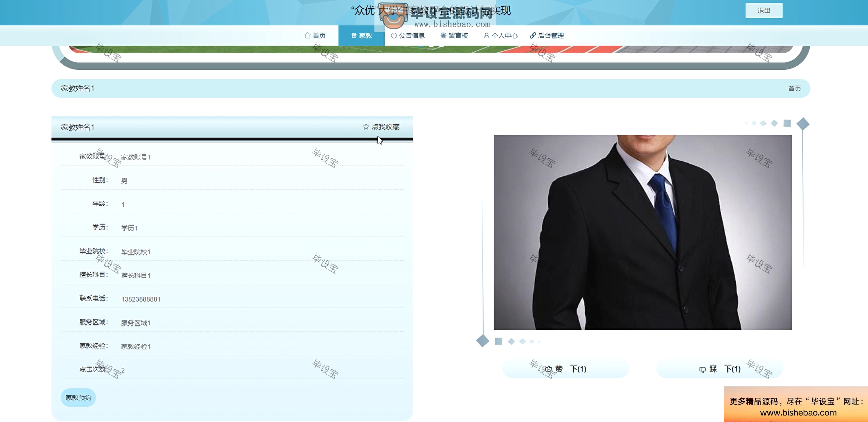Click the user icon beside 个人中心
The height and width of the screenshot is (422, 868).
point(486,35)
